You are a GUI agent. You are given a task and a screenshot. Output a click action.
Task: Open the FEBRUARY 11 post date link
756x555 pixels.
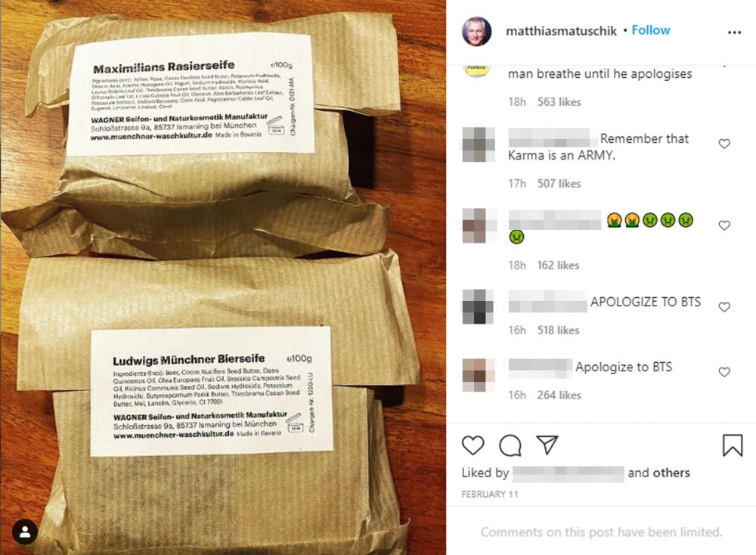pos(489,495)
